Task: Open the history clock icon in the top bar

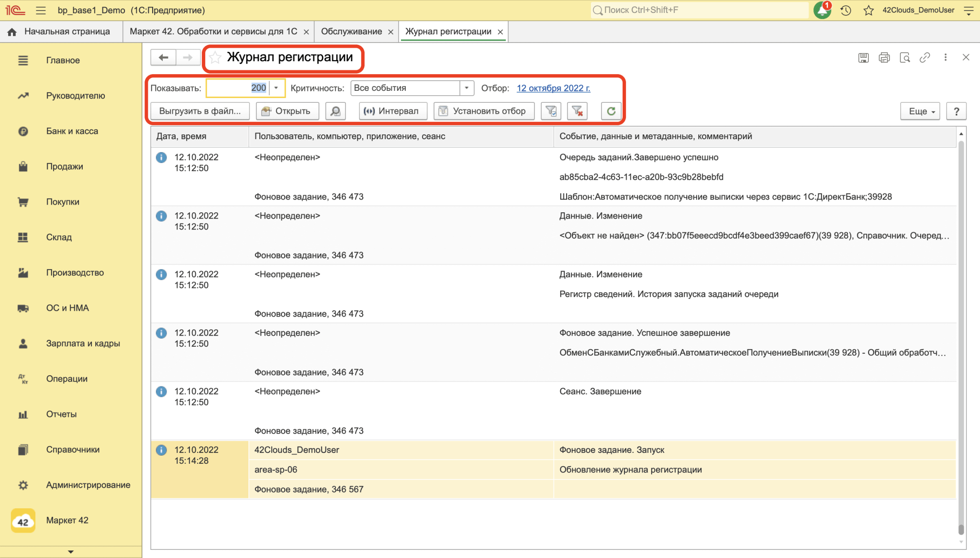Action: [846, 10]
